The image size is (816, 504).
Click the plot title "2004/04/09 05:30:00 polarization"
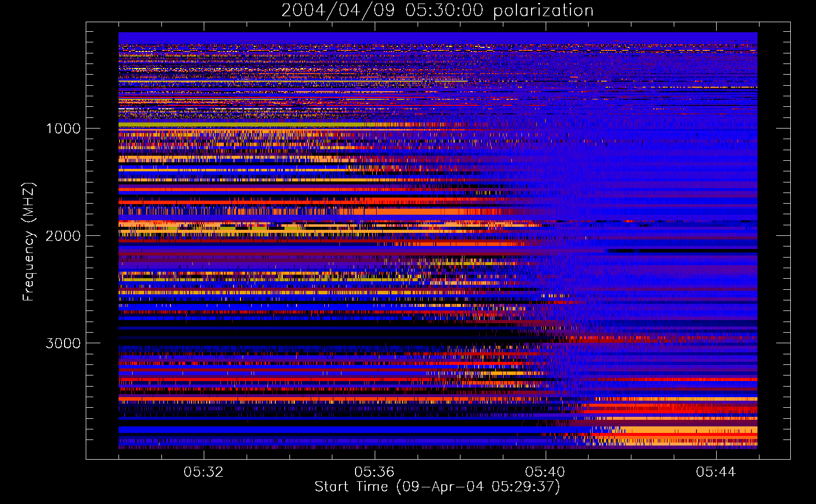click(x=437, y=11)
